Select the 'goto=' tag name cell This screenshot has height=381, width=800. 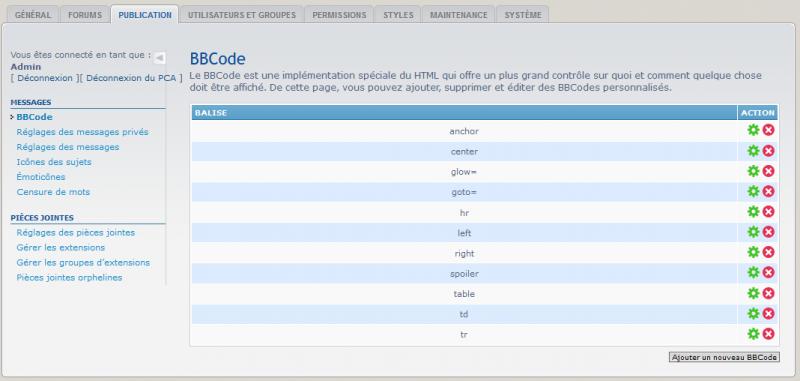pos(464,192)
